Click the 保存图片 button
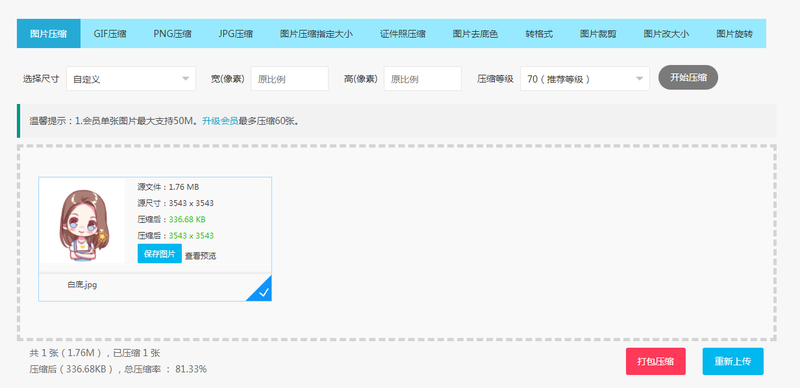 coord(160,254)
